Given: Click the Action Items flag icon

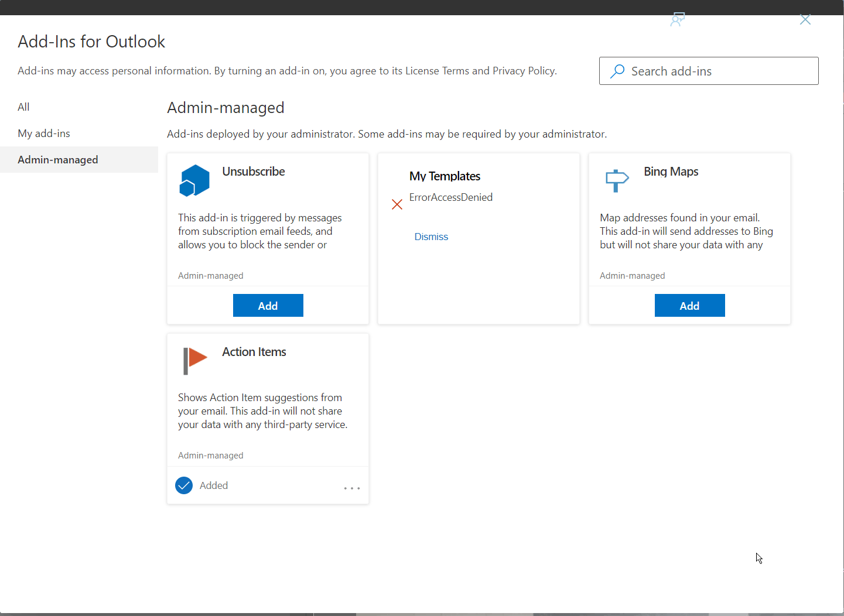Looking at the screenshot, I should [x=195, y=360].
